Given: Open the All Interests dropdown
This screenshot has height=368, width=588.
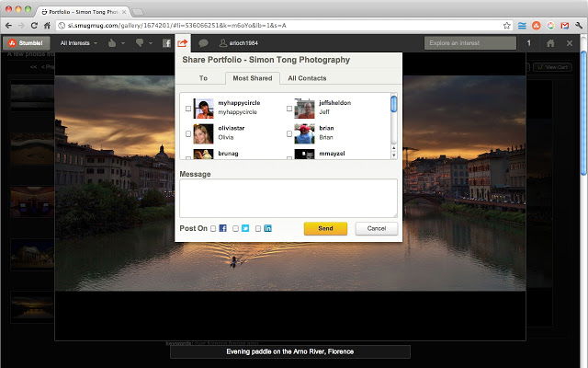Looking at the screenshot, I should point(78,43).
